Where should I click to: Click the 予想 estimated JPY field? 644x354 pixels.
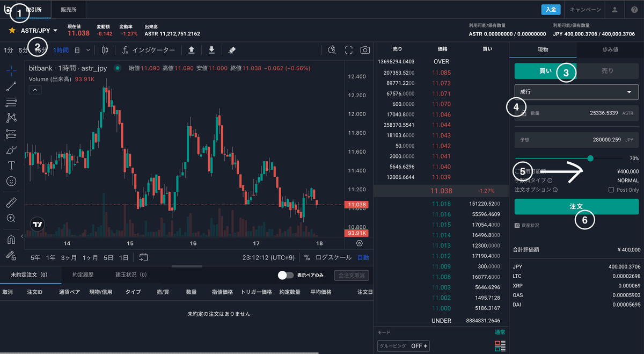click(576, 140)
